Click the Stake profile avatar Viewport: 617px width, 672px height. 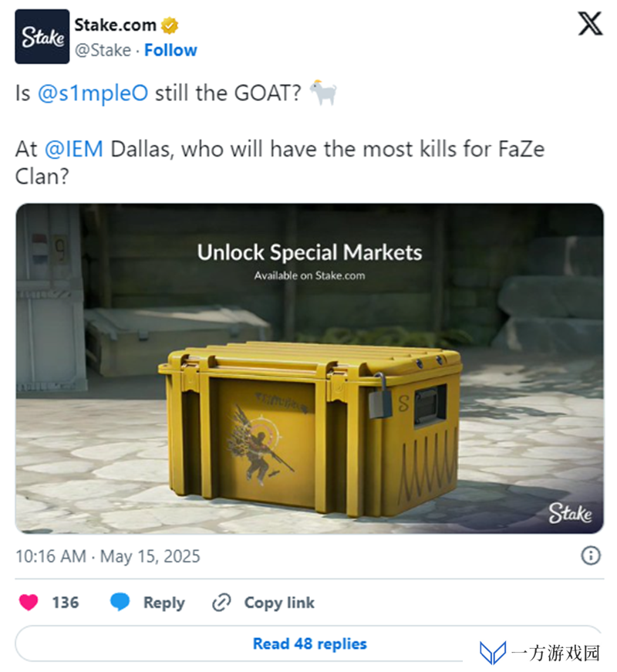tap(42, 36)
